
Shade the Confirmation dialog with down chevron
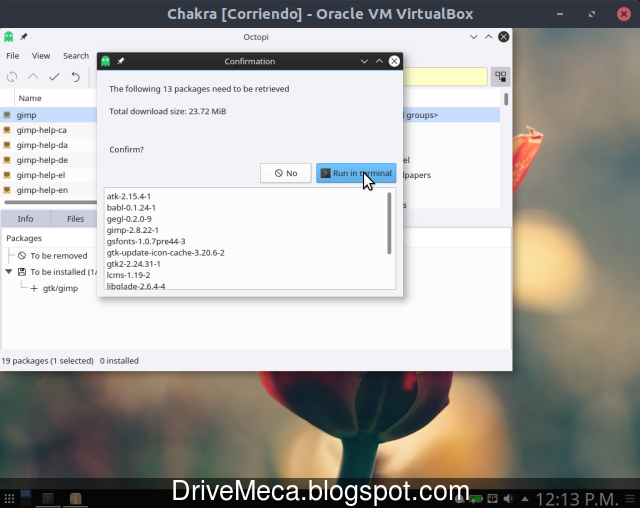[x=364, y=61]
